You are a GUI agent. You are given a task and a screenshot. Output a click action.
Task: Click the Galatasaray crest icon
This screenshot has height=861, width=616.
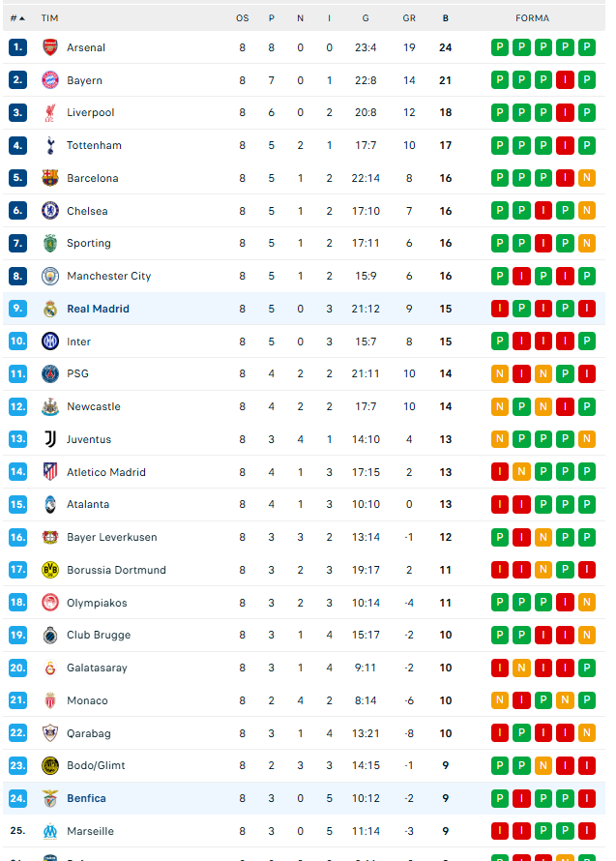coord(50,668)
